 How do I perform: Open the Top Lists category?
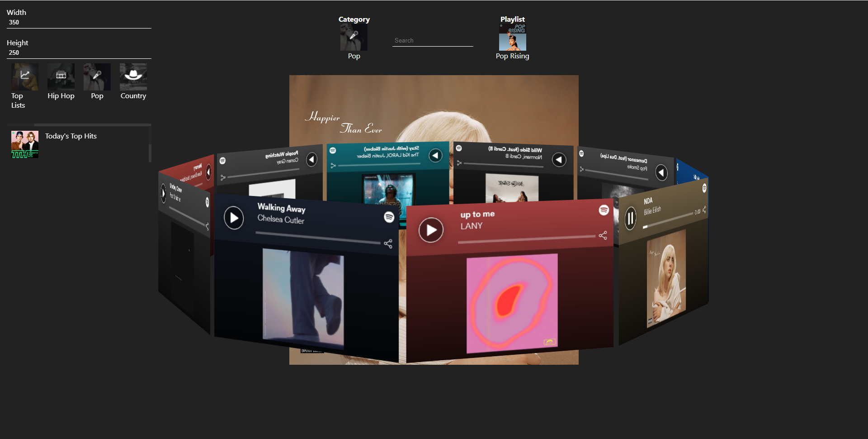24,77
